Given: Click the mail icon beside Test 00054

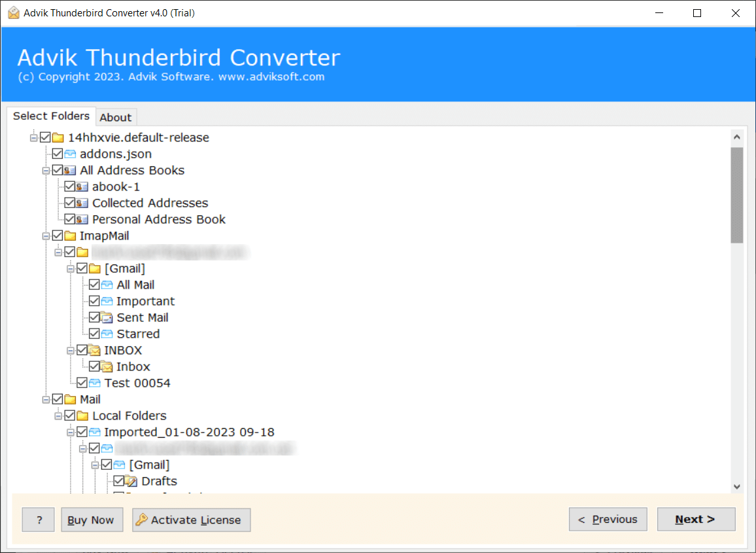Looking at the screenshot, I should click(95, 384).
